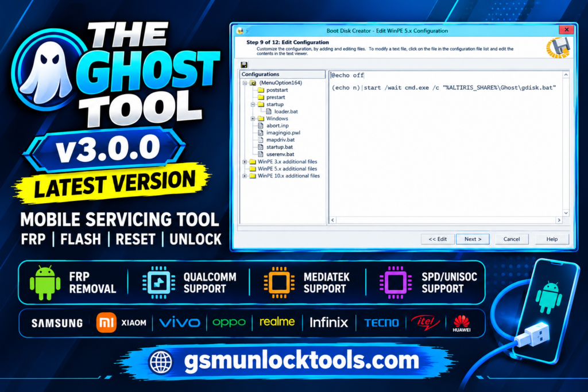This screenshot has height=392, width=588.
Task: Click the Qualcomm Support chip icon
Action: (158, 282)
